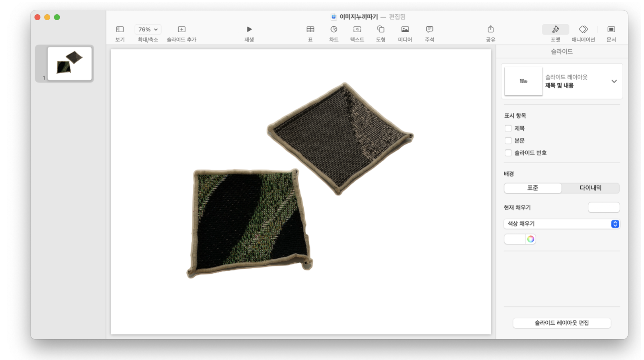The height and width of the screenshot is (360, 644).
Task: Add a comment with 주석 icon
Action: pyautogui.click(x=429, y=29)
